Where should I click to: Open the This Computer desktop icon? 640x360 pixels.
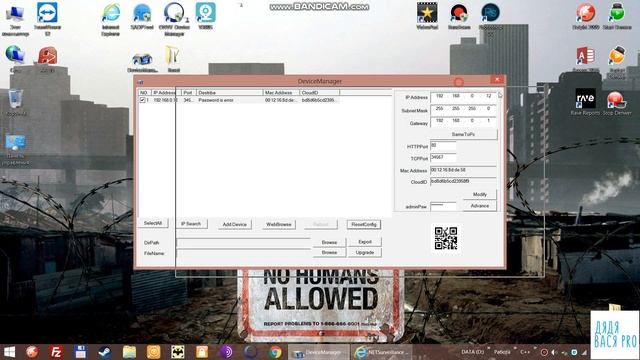(15, 19)
